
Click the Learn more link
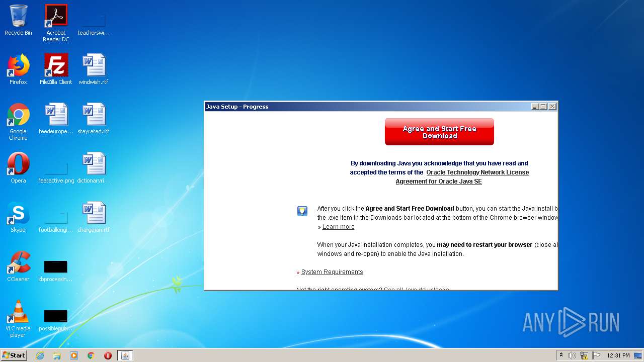pyautogui.click(x=338, y=227)
